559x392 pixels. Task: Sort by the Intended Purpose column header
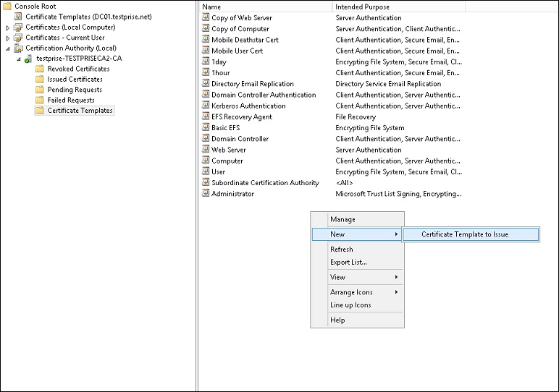coord(398,7)
